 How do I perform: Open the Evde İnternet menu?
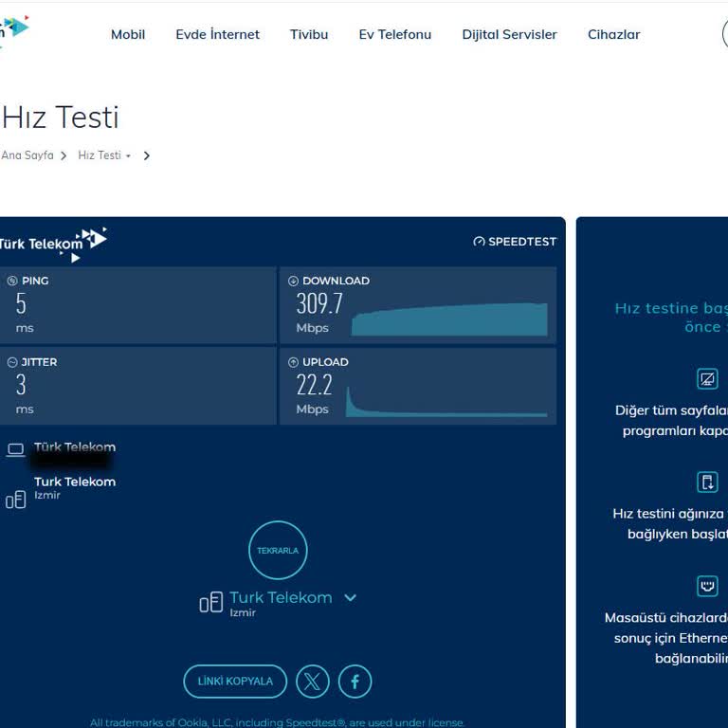[x=217, y=34]
